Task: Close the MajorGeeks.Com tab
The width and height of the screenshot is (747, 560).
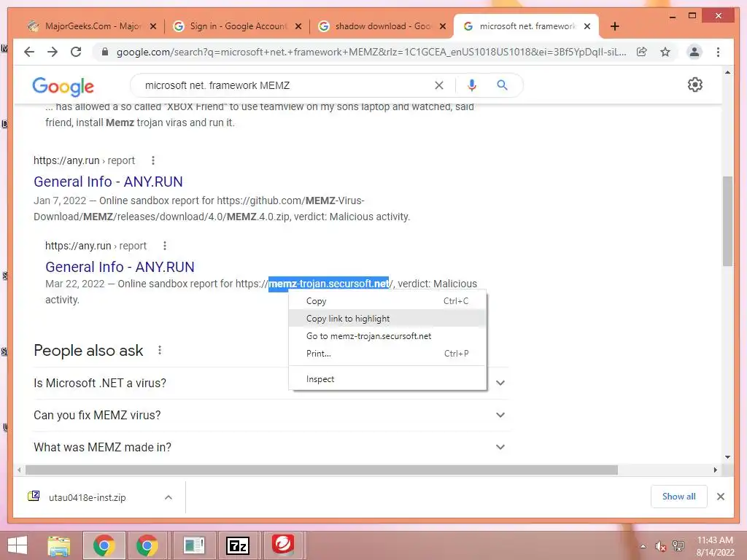Action: [x=153, y=26]
